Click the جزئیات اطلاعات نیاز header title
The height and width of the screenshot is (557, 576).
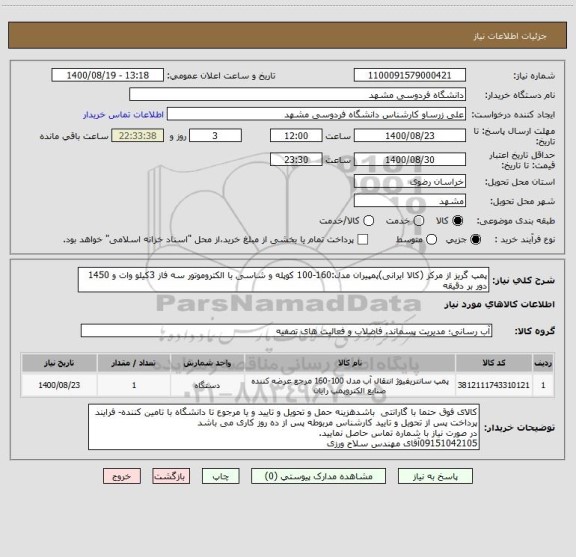pyautogui.click(x=510, y=36)
